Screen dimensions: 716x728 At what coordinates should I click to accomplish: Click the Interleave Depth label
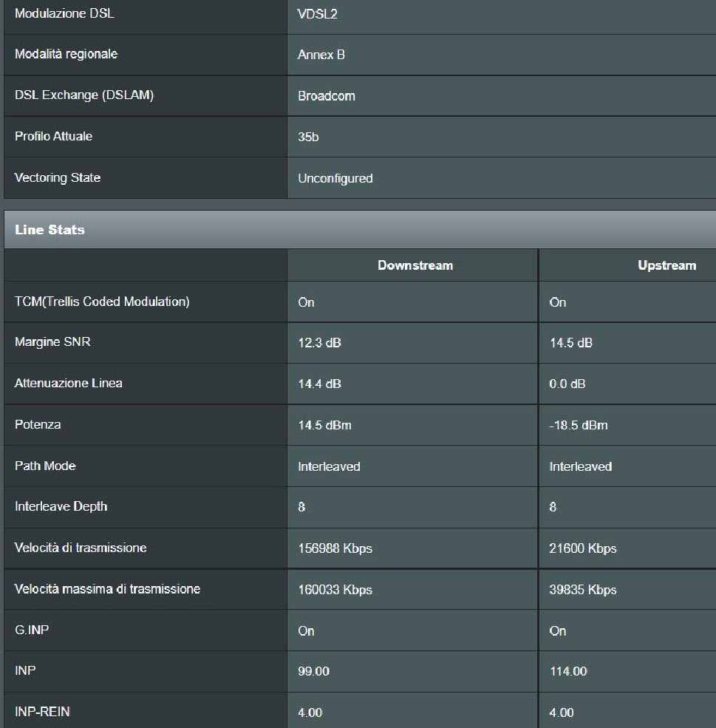coord(61,506)
